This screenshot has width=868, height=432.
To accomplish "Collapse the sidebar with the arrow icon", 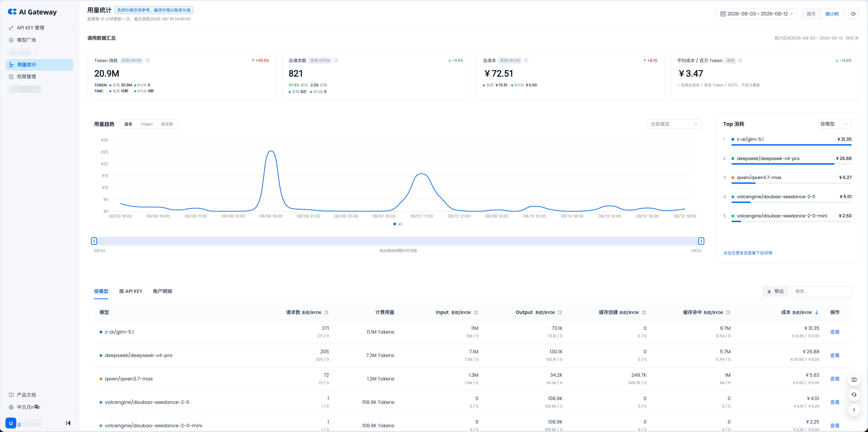I will [68, 423].
